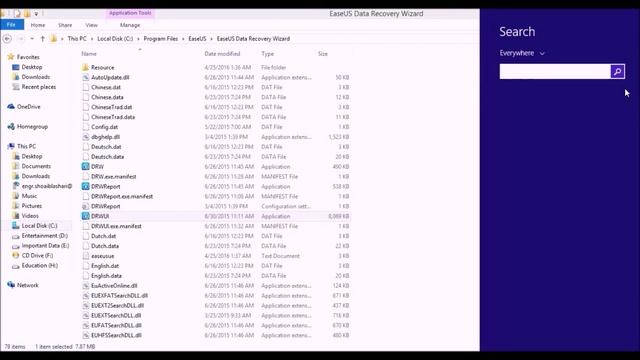Select Homegroup in navigation pane

pos(32,127)
